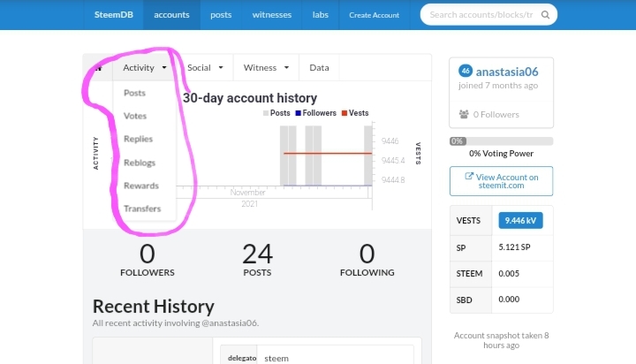Click the Account snapshot taken note
636x364 pixels.
tap(502, 340)
